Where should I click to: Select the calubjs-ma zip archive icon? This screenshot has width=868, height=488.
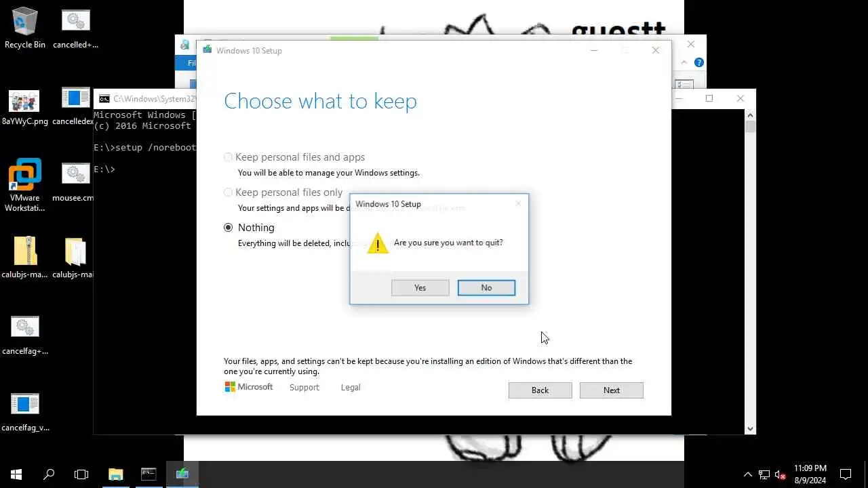click(x=25, y=258)
